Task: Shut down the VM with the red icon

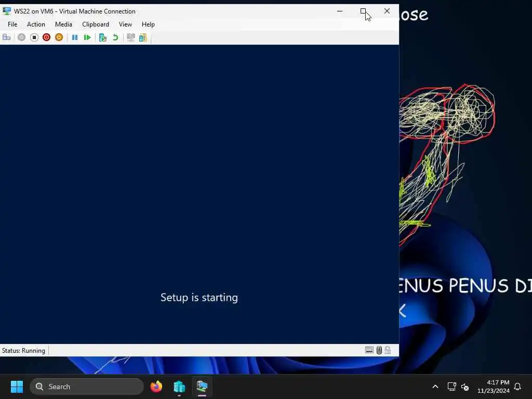Action: pos(46,37)
